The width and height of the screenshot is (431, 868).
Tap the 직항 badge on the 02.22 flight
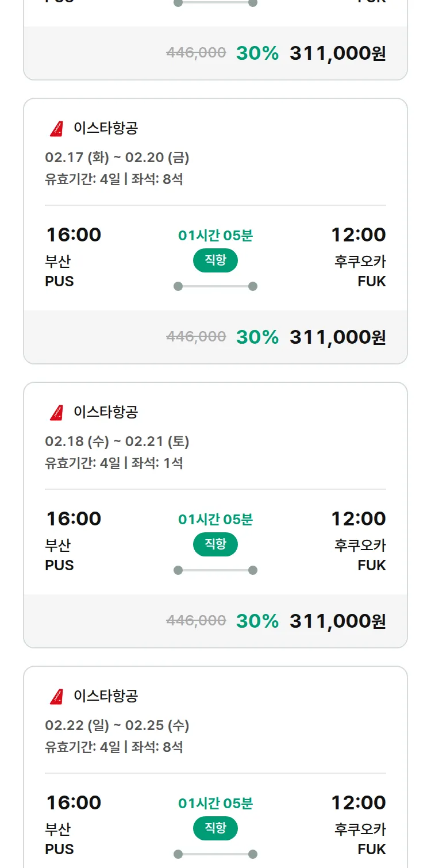(215, 828)
